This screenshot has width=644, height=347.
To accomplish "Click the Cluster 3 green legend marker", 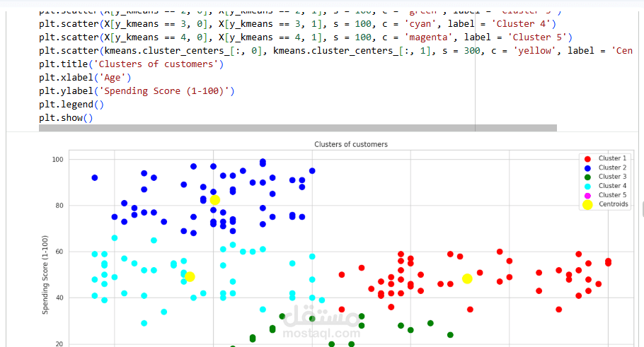I will click(587, 177).
